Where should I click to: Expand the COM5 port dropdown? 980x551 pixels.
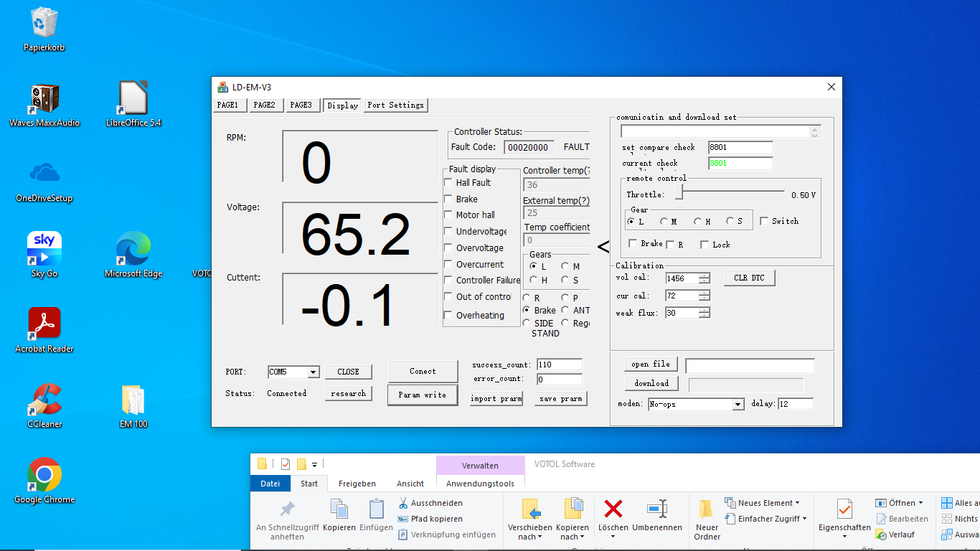(313, 372)
